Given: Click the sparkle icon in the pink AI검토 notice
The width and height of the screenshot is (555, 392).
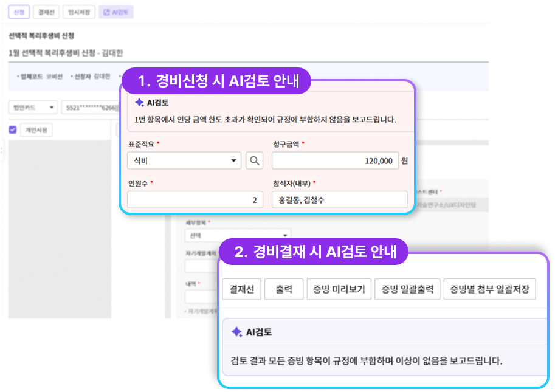Looking at the screenshot, I should [139, 103].
